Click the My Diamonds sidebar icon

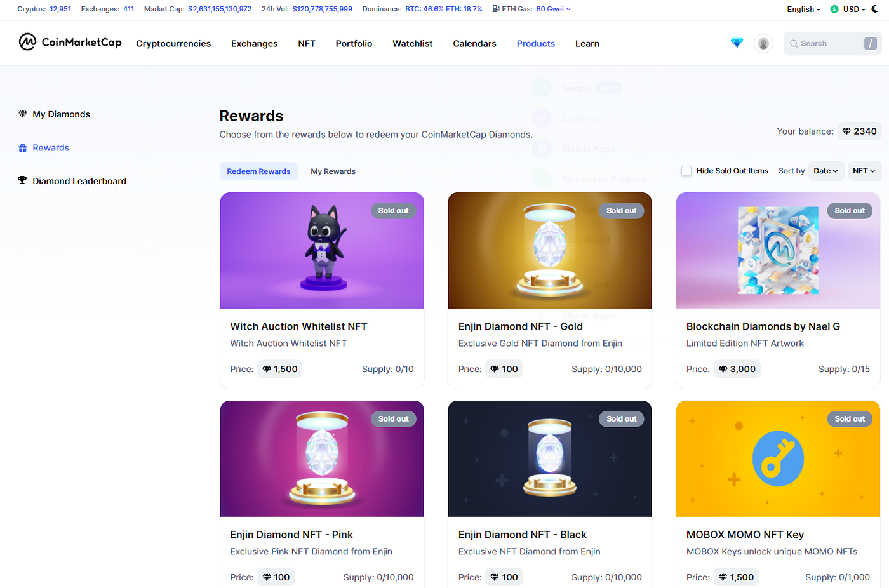pyautogui.click(x=23, y=114)
